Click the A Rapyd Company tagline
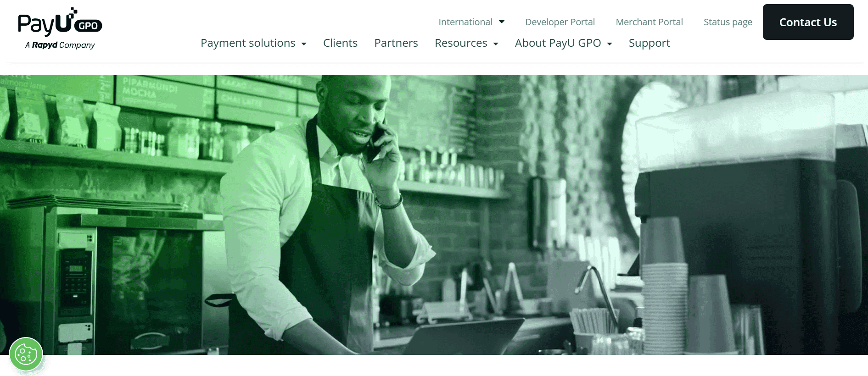 pos(60,45)
